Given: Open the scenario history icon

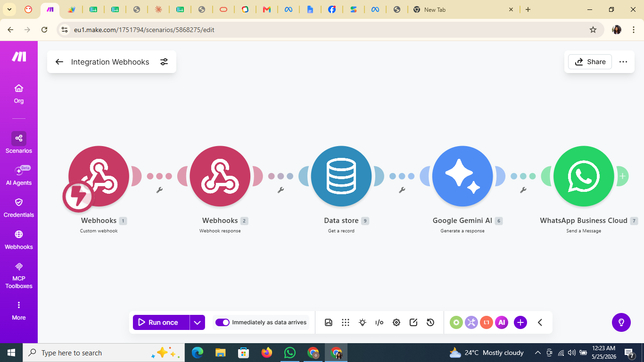Looking at the screenshot, I should (x=430, y=322).
